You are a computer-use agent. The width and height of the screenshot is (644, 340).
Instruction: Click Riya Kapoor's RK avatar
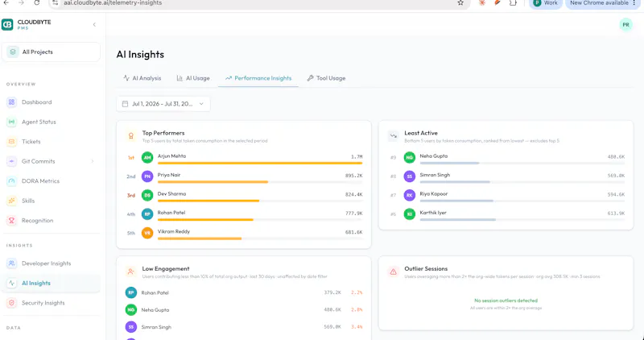tap(410, 195)
